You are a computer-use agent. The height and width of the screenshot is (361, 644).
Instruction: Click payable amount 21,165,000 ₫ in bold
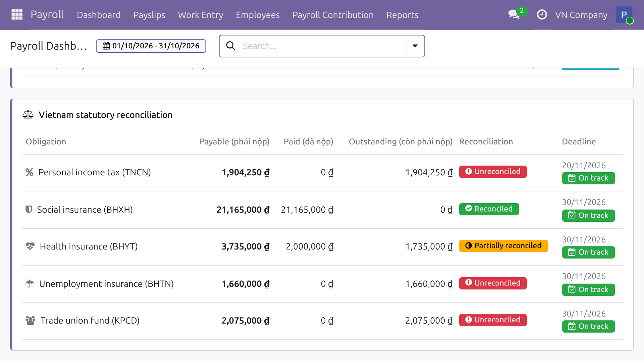coord(243,210)
